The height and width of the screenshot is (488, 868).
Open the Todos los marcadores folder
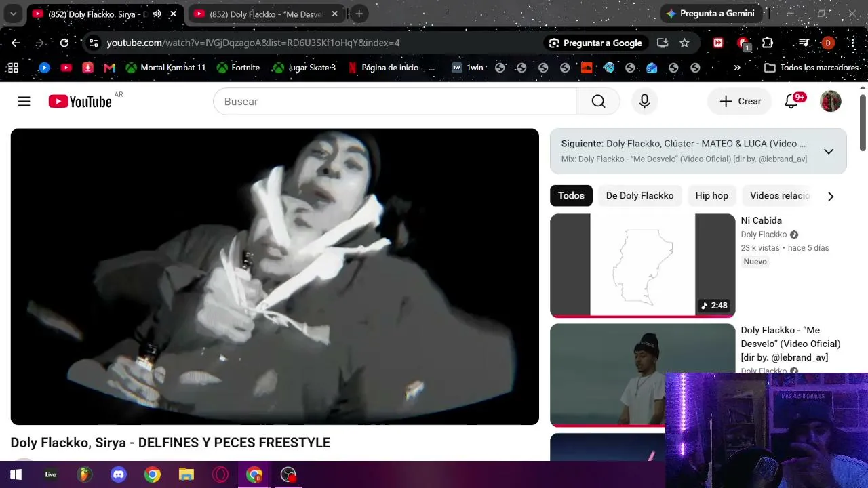pyautogui.click(x=811, y=68)
